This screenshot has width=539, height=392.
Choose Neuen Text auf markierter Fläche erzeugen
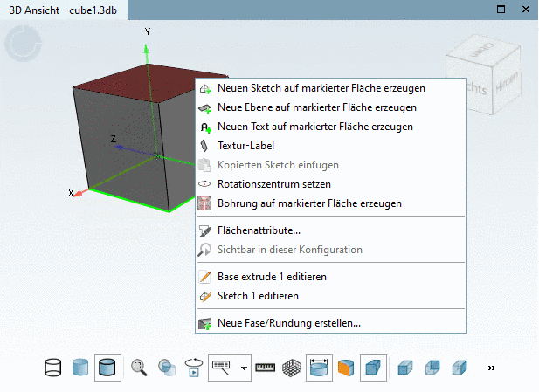click(x=331, y=127)
